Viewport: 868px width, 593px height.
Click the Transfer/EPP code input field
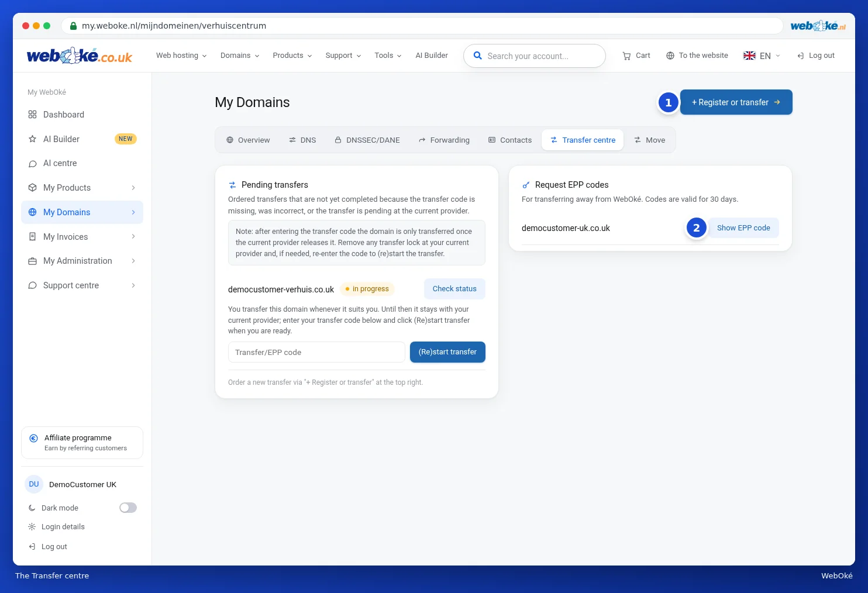pyautogui.click(x=316, y=352)
